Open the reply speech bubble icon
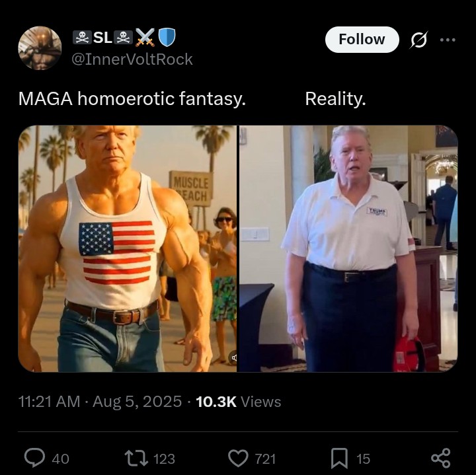Image resolution: width=476 pixels, height=475 pixels. point(34,458)
